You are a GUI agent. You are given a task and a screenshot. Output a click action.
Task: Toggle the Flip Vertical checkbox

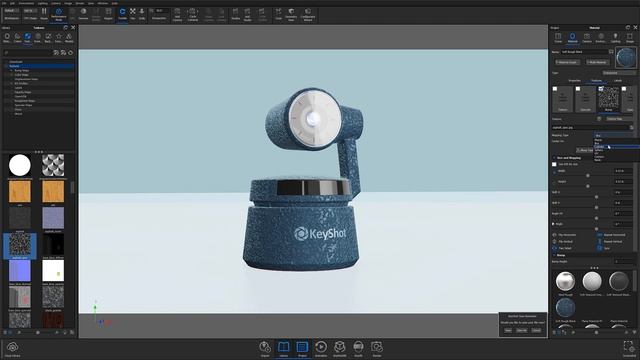(554, 242)
